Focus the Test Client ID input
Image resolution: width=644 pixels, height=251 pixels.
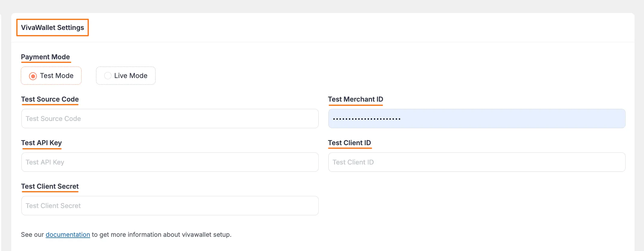[477, 162]
